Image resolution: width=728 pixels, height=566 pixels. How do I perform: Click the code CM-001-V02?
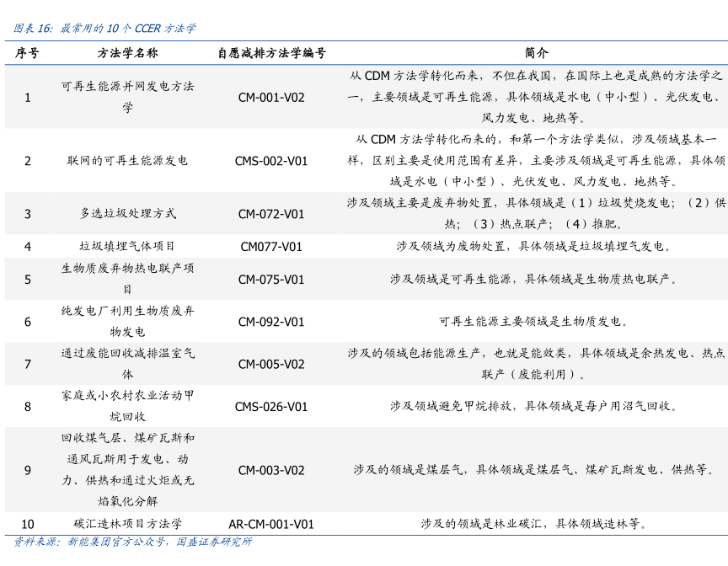point(271,97)
